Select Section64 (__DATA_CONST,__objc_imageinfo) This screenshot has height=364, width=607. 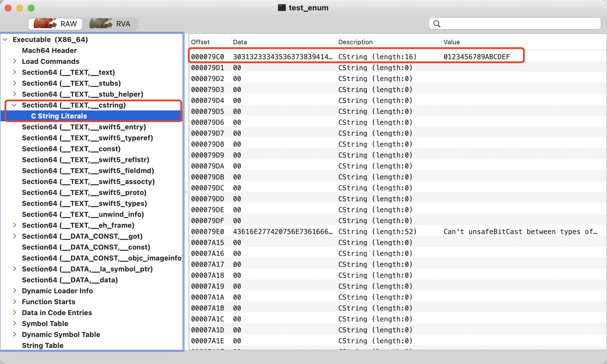click(x=102, y=258)
